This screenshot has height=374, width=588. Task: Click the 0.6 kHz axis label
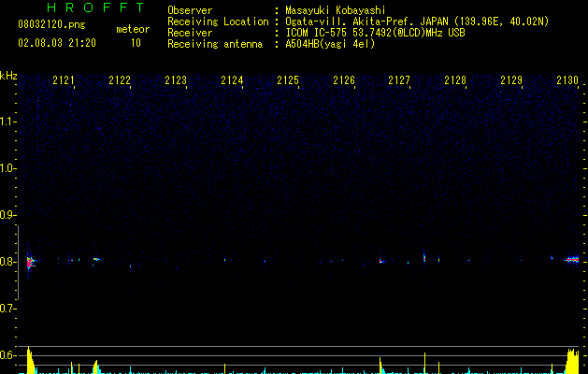[7, 355]
